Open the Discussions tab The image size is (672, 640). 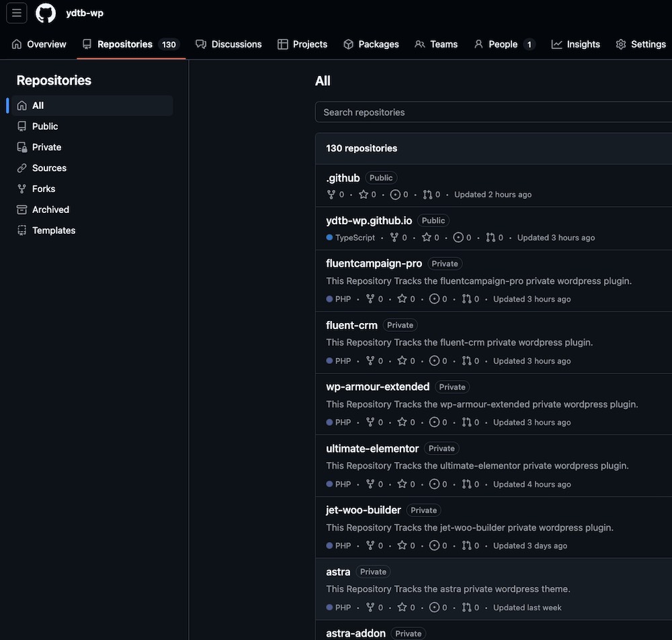point(228,44)
